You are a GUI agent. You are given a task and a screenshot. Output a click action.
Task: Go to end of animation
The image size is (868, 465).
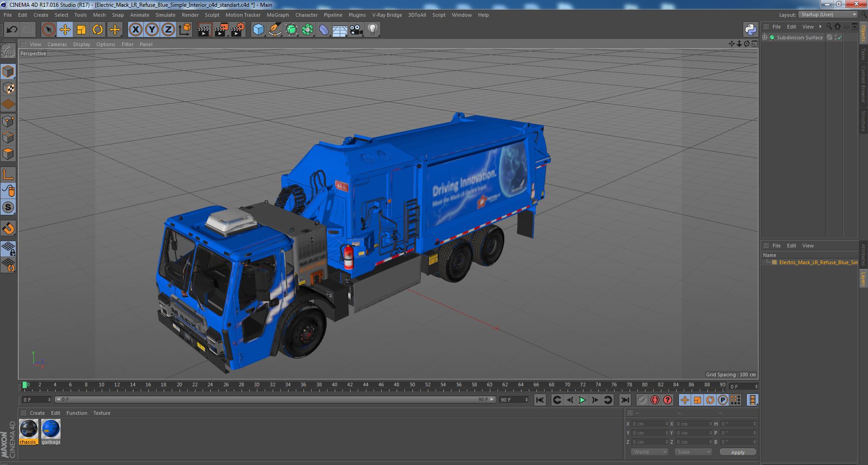coord(625,400)
